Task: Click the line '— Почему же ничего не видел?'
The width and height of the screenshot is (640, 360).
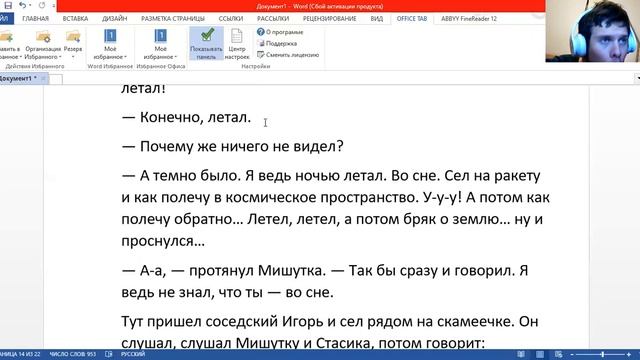Action: (233, 146)
